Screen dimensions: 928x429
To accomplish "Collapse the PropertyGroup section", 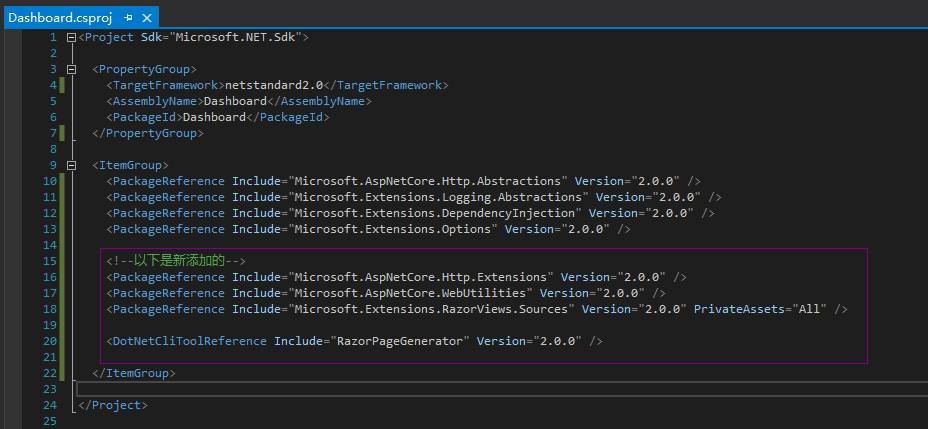I will point(71,69).
